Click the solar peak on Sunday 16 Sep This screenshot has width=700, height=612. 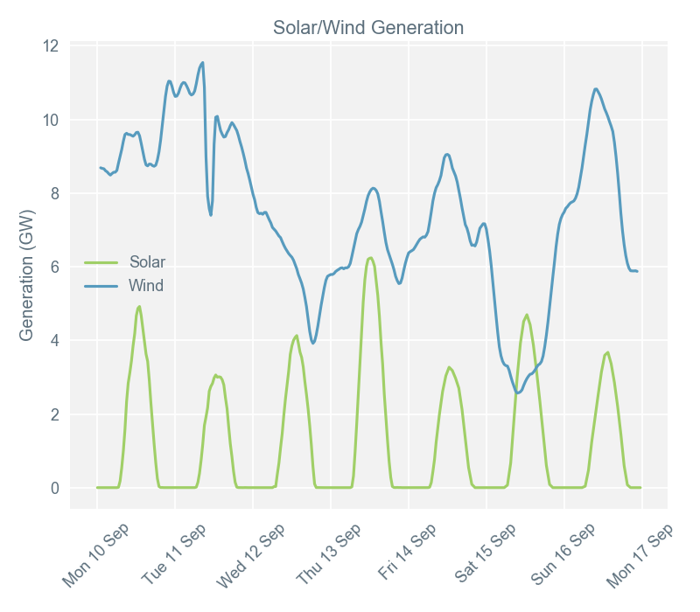pyautogui.click(x=607, y=353)
